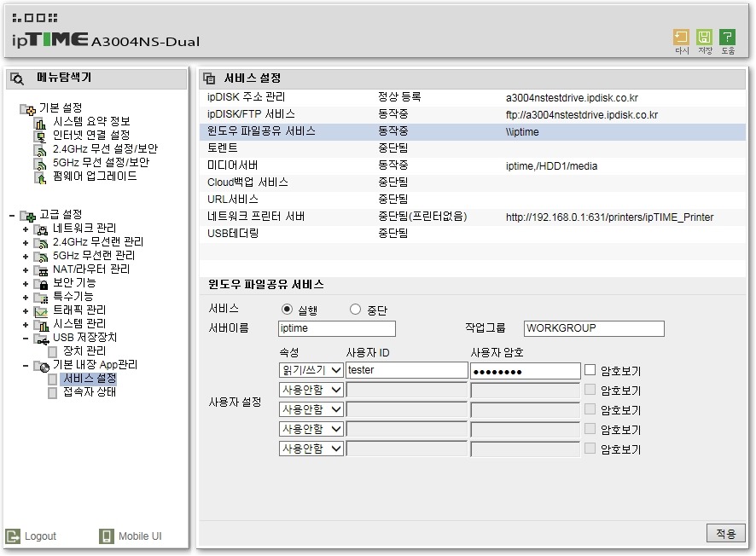The image size is (756, 556).
Task: Collapse the USB 저장장치 tree node
Action: (x=26, y=339)
